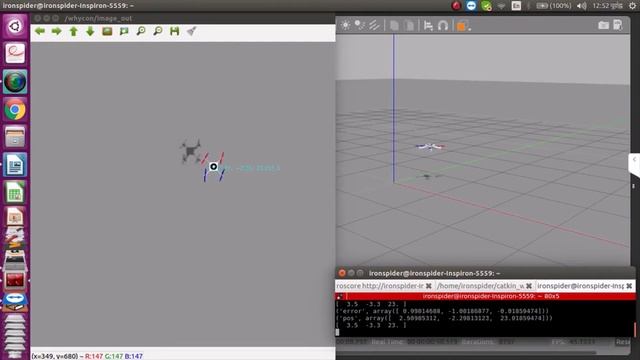Add a spot light in Gazebo

360,25
